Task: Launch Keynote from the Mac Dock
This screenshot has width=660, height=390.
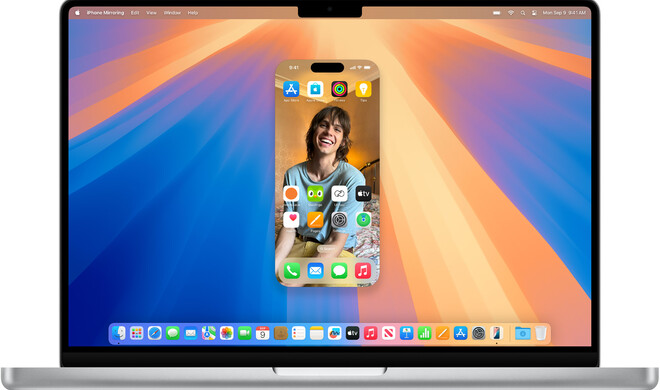Action: 407,333
